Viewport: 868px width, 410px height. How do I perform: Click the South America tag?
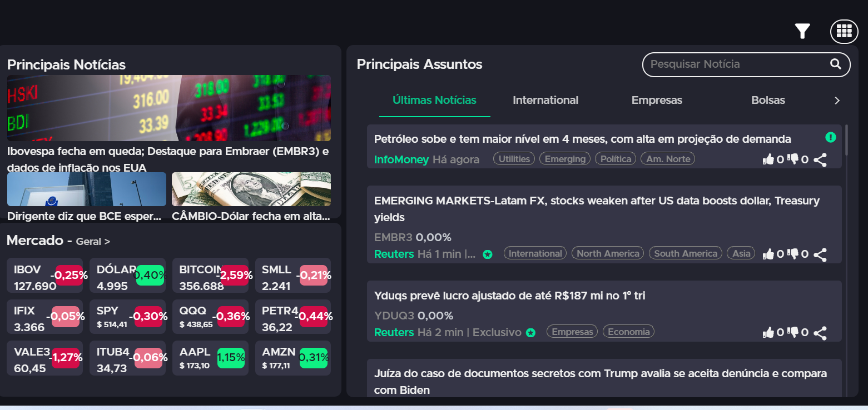(685, 253)
